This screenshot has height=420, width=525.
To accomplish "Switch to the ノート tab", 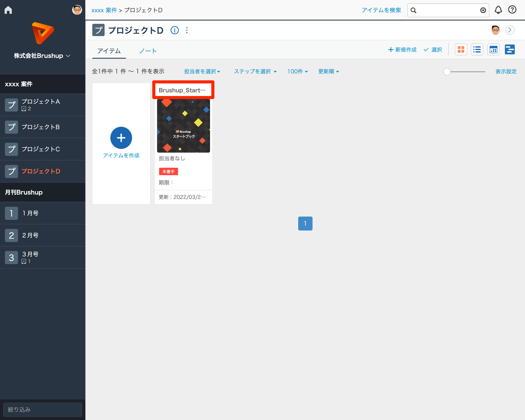I will pyautogui.click(x=148, y=51).
